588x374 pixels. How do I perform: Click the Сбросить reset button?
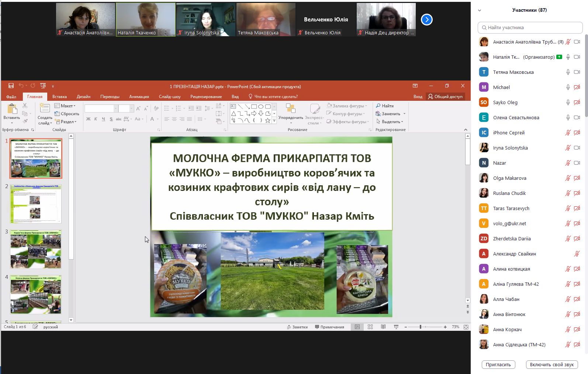point(67,114)
